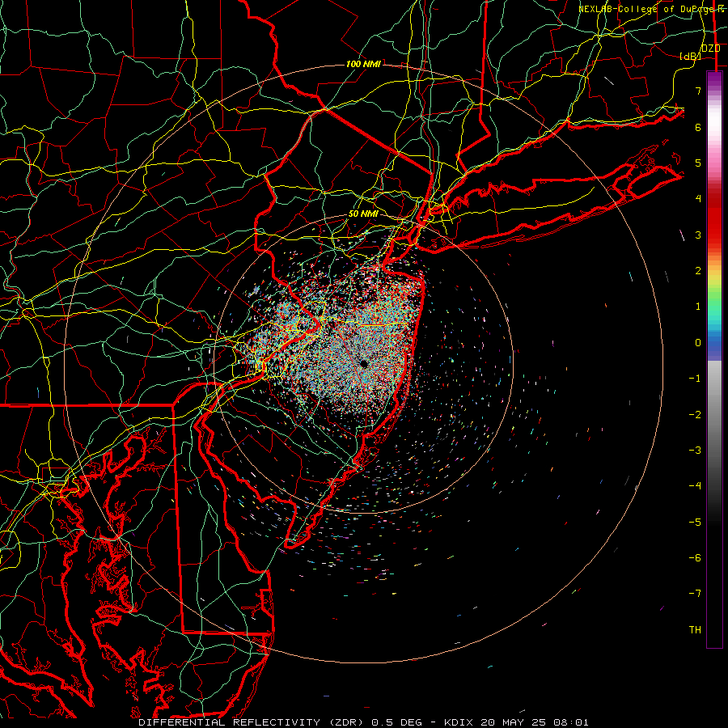This screenshot has width=728, height=728.
Task: Click the "-7" value on ZDR scale
Action: pos(695,594)
